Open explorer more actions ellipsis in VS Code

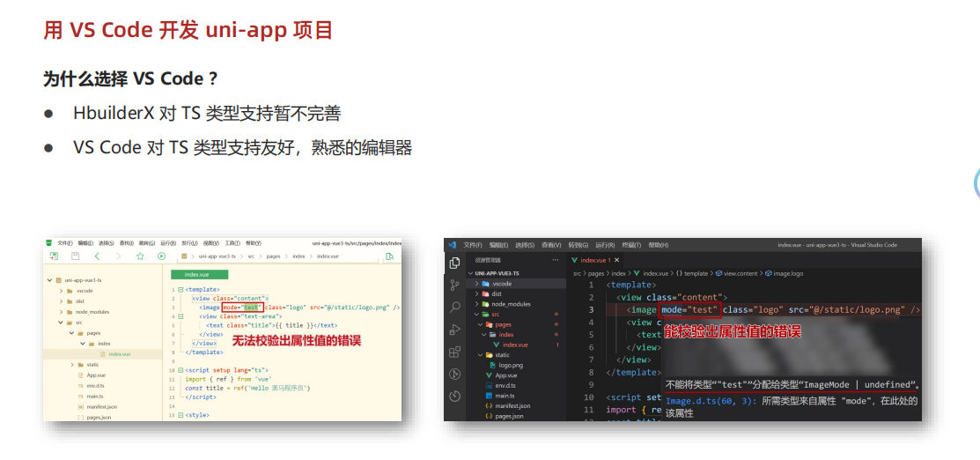tap(556, 260)
